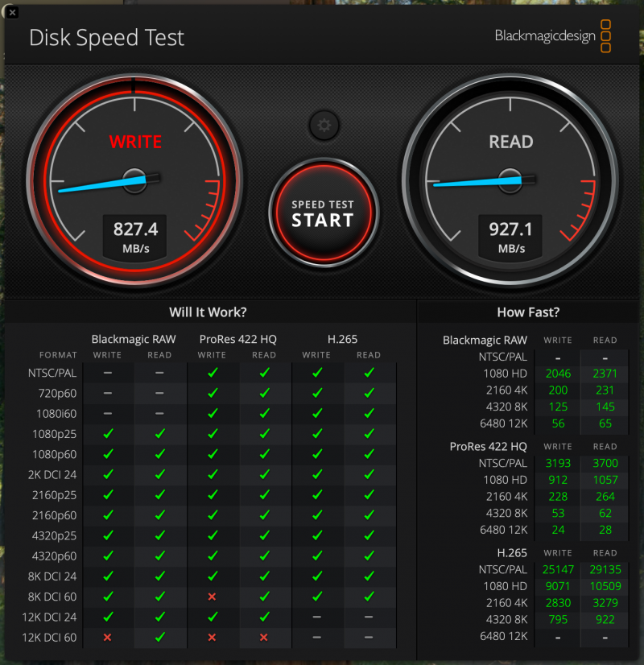The image size is (644, 665).
Task: Open the settings gear above the Start button
Action: click(x=324, y=125)
